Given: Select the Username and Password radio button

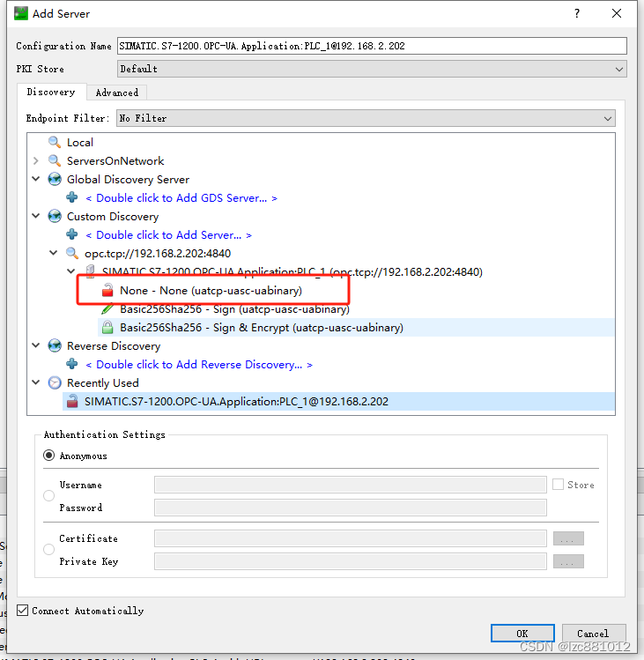Looking at the screenshot, I should coord(48,496).
